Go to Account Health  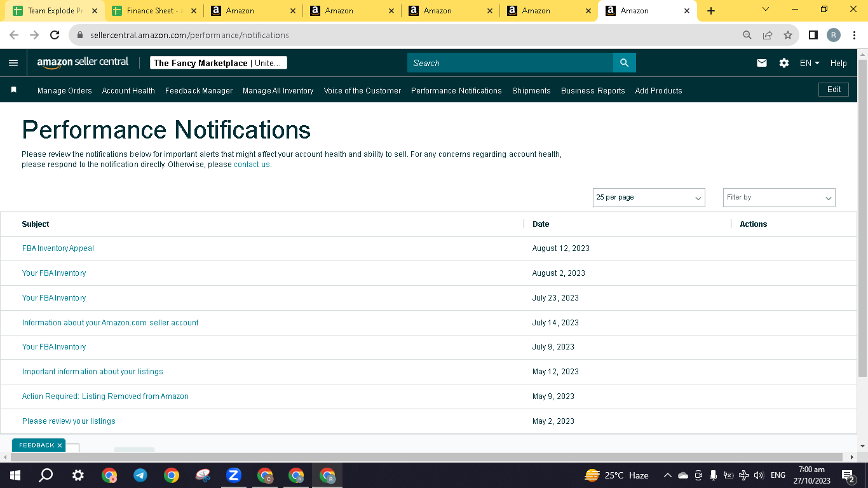click(x=128, y=91)
